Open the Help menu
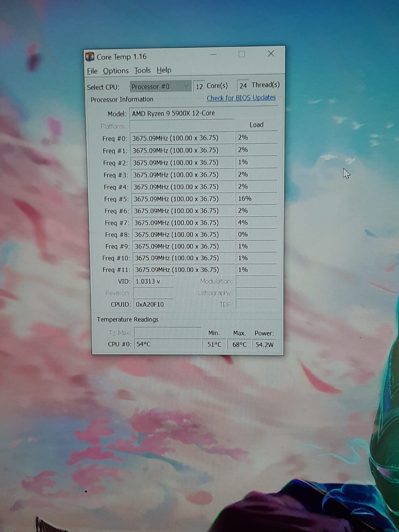This screenshot has width=399, height=532. click(x=164, y=70)
